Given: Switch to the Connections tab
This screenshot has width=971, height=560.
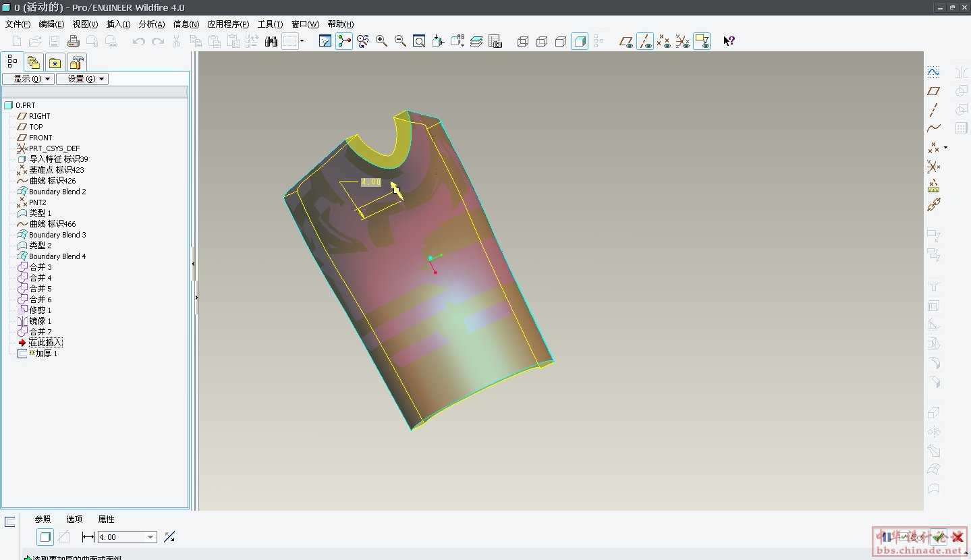Looking at the screenshot, I should [77, 63].
